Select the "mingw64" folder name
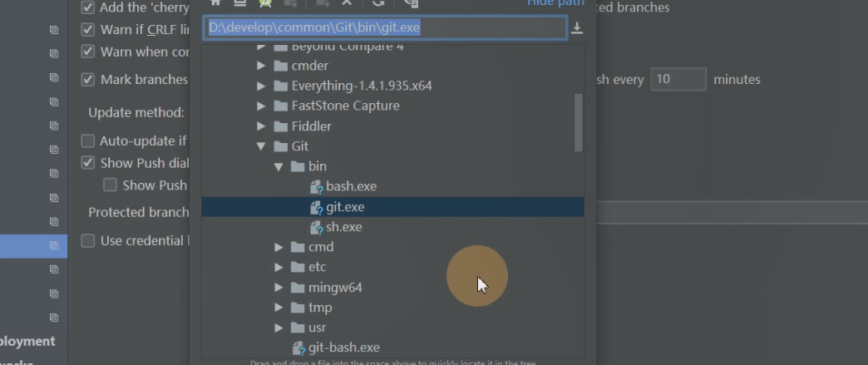The image size is (868, 365). (335, 288)
